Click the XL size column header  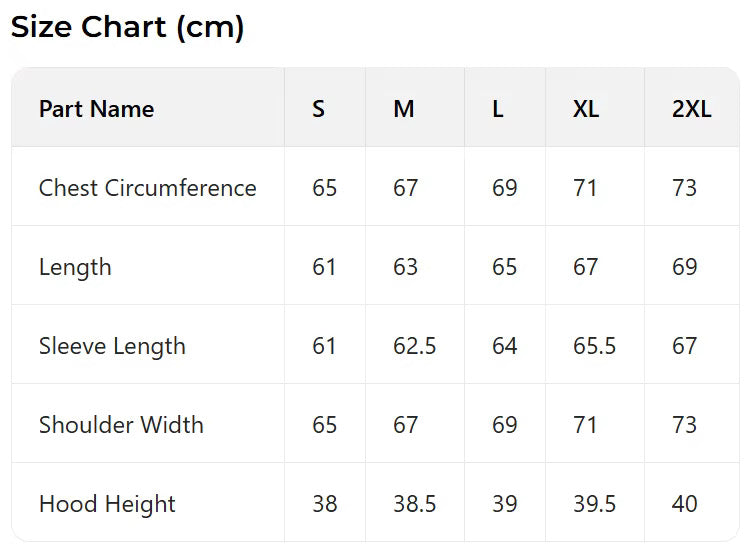(586, 109)
